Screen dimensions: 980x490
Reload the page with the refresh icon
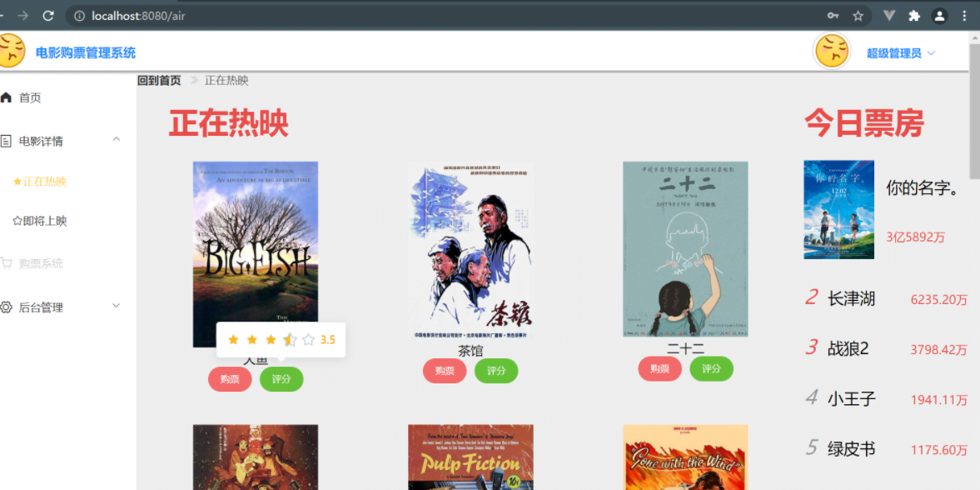[48, 16]
